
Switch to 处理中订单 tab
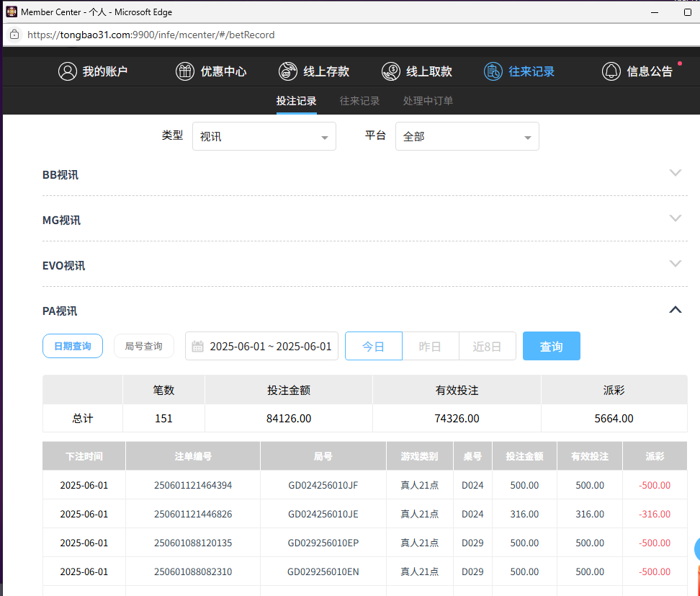click(428, 101)
